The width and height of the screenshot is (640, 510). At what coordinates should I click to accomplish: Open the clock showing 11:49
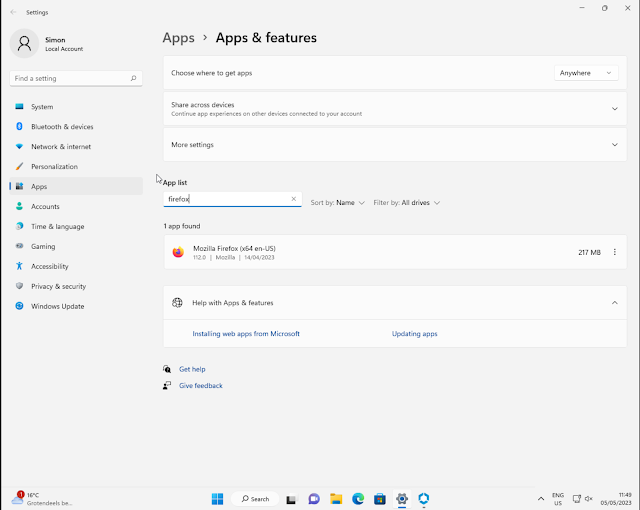pos(616,499)
